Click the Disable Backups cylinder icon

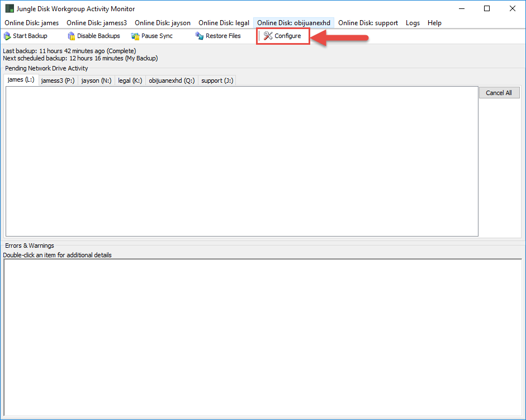point(71,36)
